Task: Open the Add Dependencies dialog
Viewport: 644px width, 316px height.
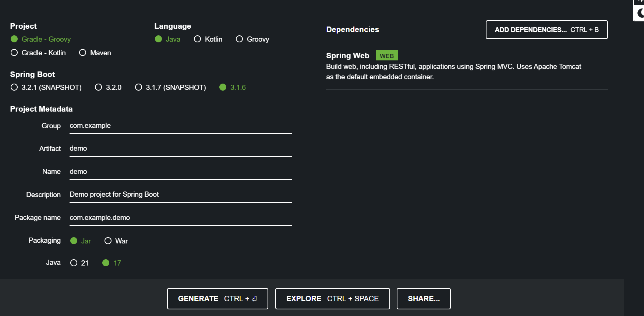Action: 546,30
